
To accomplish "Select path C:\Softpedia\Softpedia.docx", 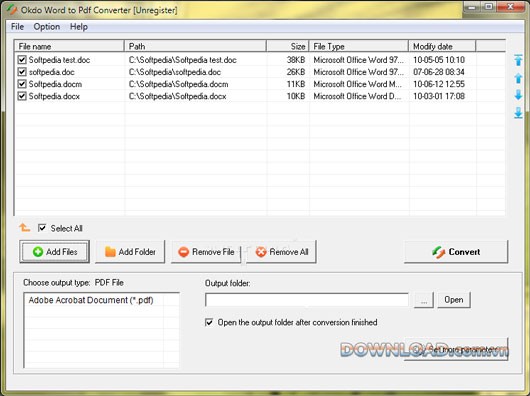I will [177, 96].
